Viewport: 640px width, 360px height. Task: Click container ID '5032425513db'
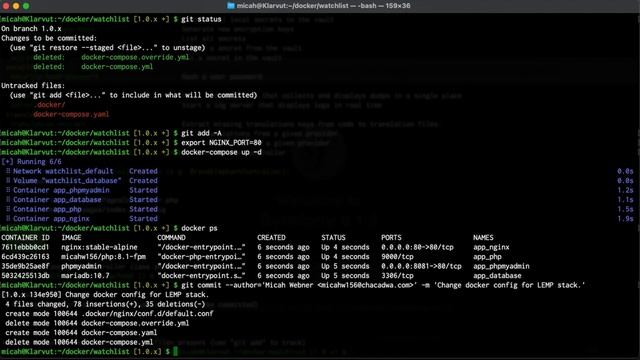25,276
